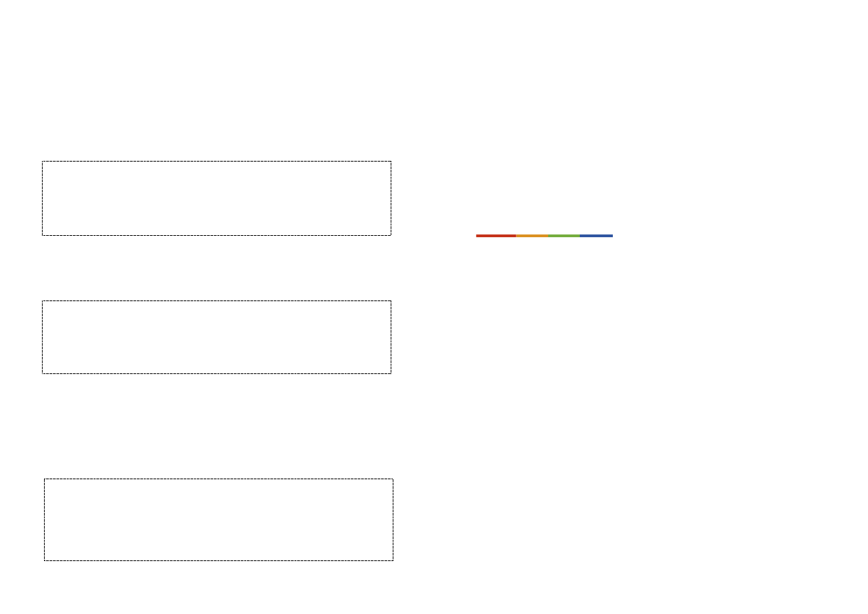Select the bottom dashed box's upper-left corner
The height and width of the screenshot is (614, 868).
(x=45, y=479)
